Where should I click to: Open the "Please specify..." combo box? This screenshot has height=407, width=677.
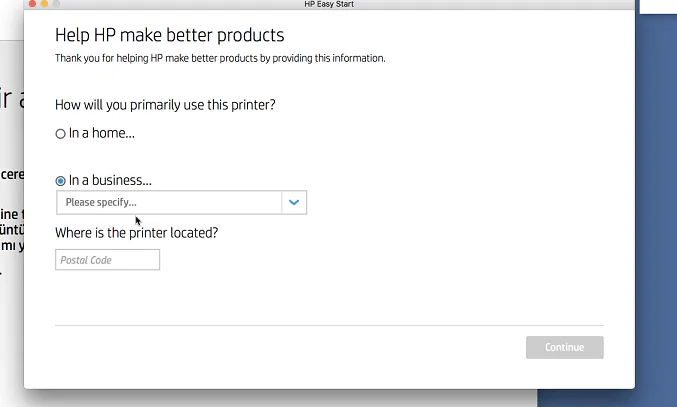[168, 202]
